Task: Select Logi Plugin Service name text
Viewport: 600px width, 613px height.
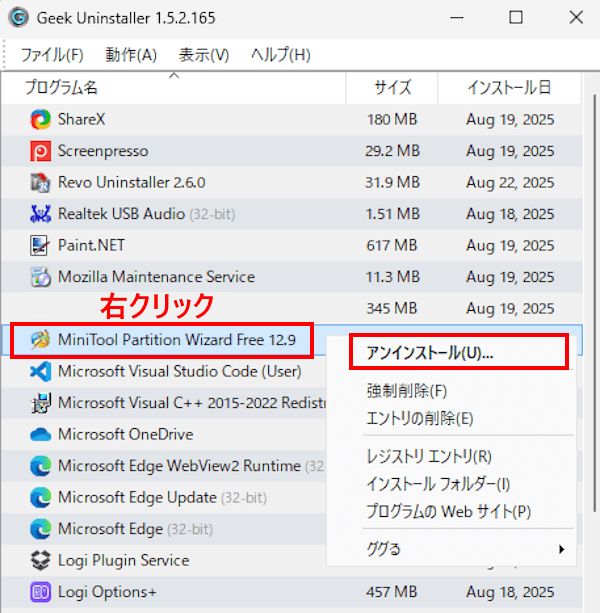Action: click(x=124, y=561)
